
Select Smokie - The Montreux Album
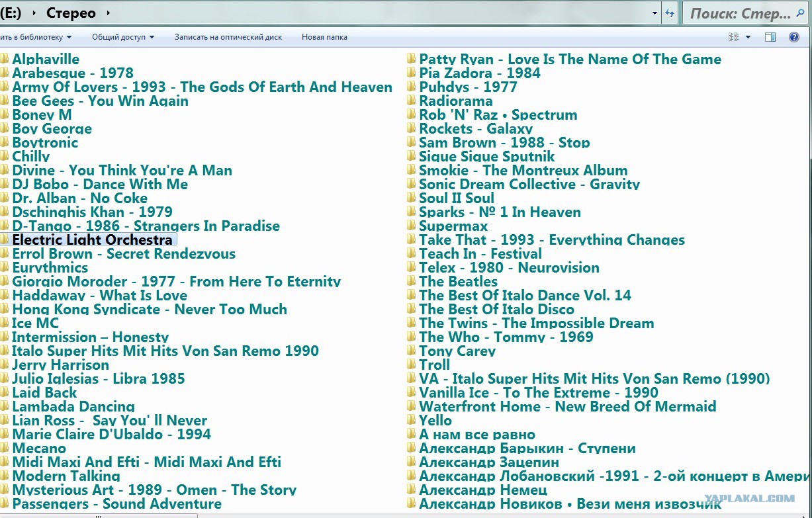[x=523, y=170]
